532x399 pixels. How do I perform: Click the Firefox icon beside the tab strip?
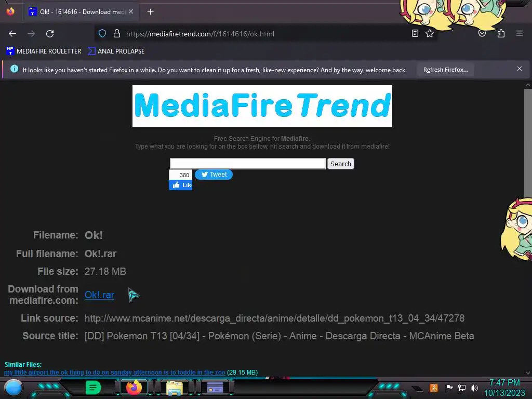pyautogui.click(x=10, y=11)
